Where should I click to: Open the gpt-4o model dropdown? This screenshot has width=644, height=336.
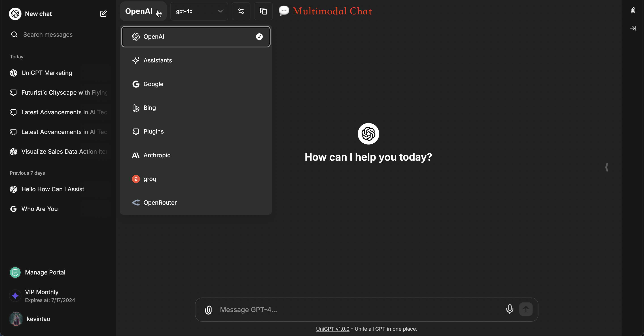(199, 11)
